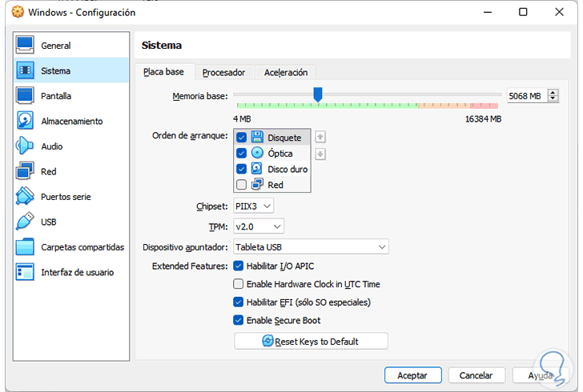Image resolution: width=583 pixels, height=392 pixels.
Task: Click the Aceptar button
Action: click(412, 374)
